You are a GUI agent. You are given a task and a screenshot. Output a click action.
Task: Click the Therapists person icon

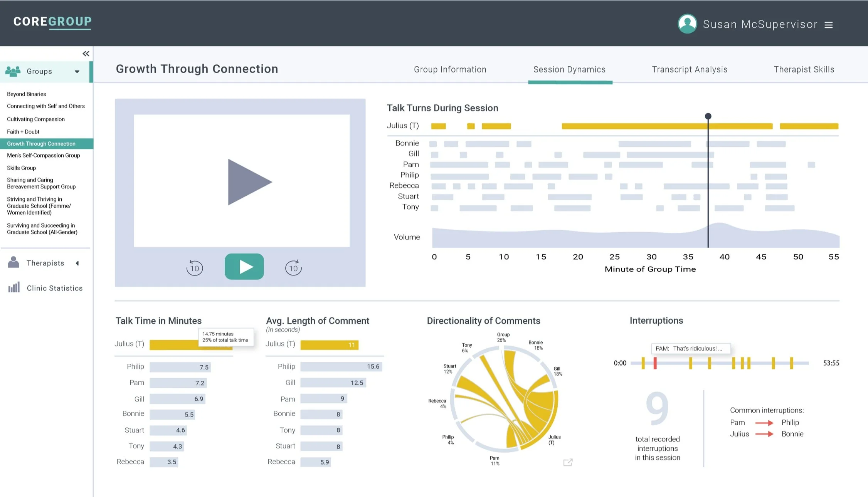pyautogui.click(x=14, y=262)
